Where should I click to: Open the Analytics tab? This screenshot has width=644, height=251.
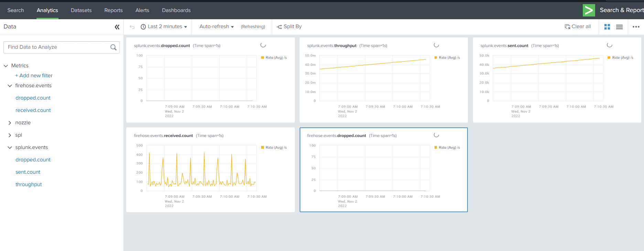coord(47,10)
